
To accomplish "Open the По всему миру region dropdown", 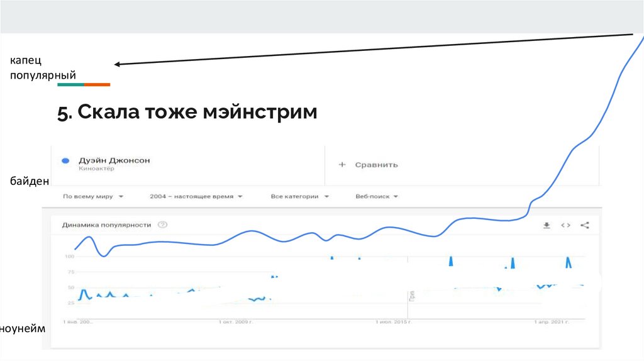I will click(93, 196).
